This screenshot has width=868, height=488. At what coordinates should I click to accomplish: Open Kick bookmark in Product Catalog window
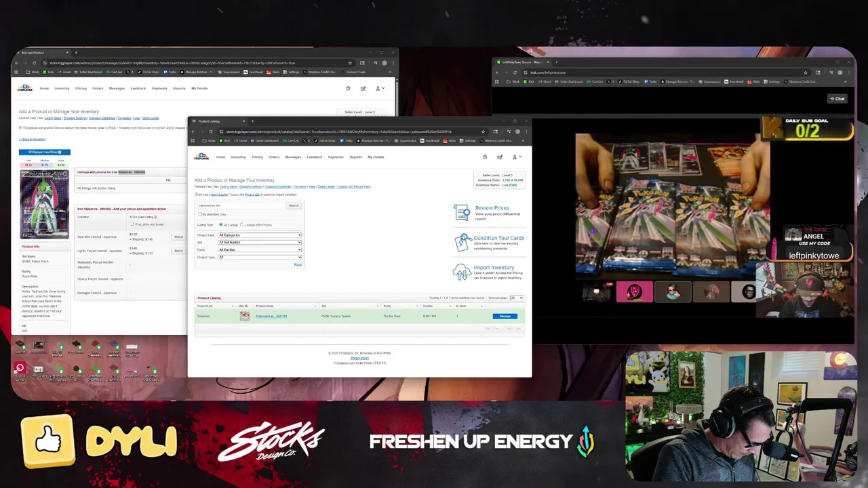226,140
